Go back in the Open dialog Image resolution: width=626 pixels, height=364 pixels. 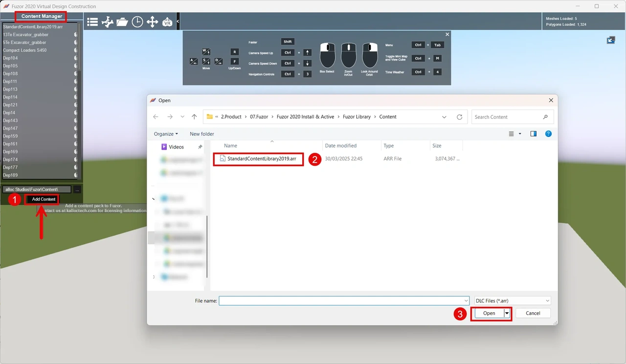click(x=156, y=117)
